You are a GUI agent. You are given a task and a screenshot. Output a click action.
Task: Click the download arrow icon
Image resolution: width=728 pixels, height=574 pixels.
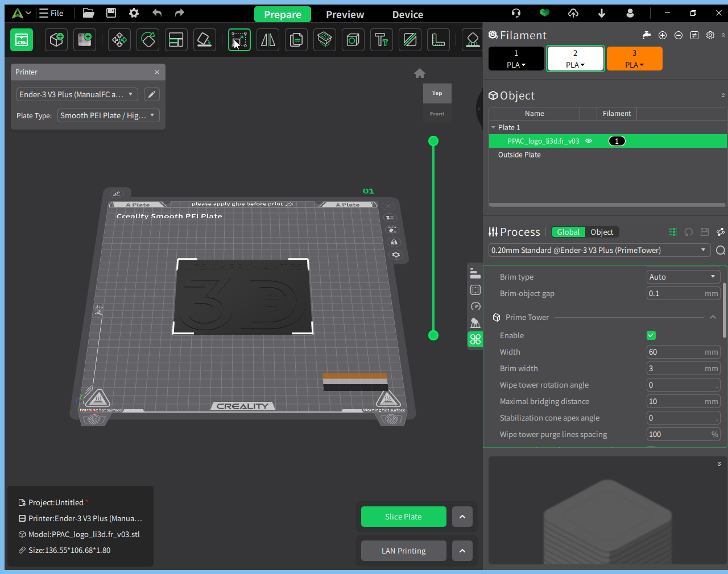tap(602, 13)
